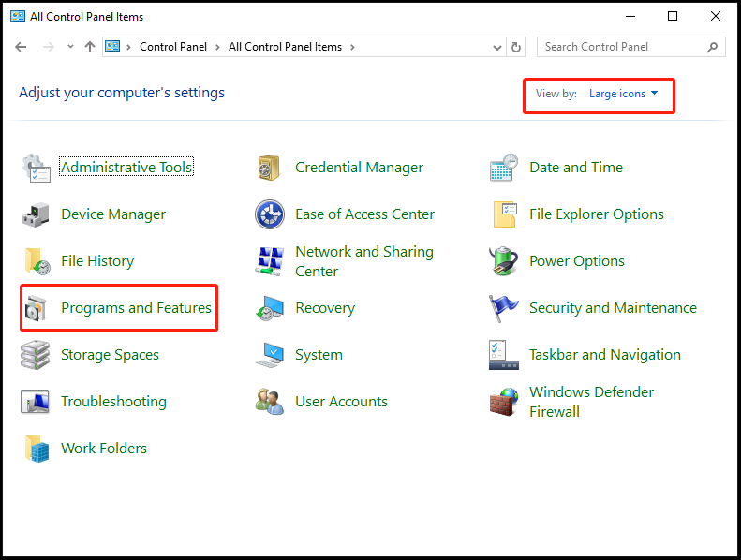Open Administrative Tools link
The height and width of the screenshot is (560, 741).
pyautogui.click(x=126, y=167)
